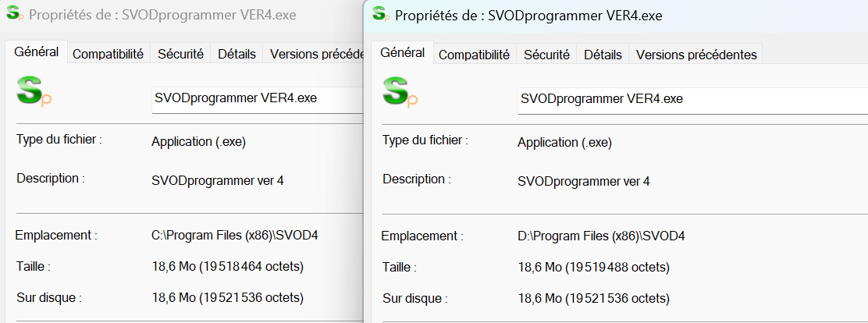Select the Détails tab in the left window
The width and height of the screenshot is (868, 323).
[x=237, y=54]
